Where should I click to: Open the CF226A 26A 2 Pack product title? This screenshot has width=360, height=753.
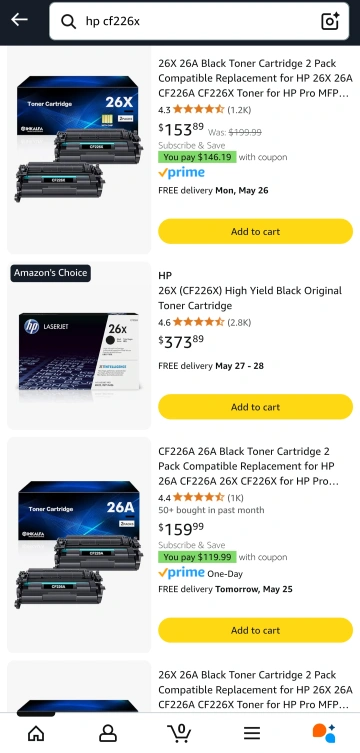[x=249, y=466]
